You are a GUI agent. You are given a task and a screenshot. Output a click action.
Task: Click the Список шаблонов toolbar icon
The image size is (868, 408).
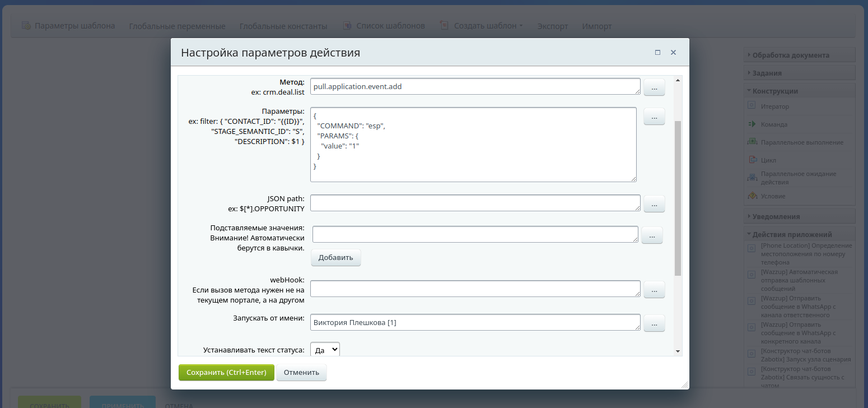pos(346,25)
